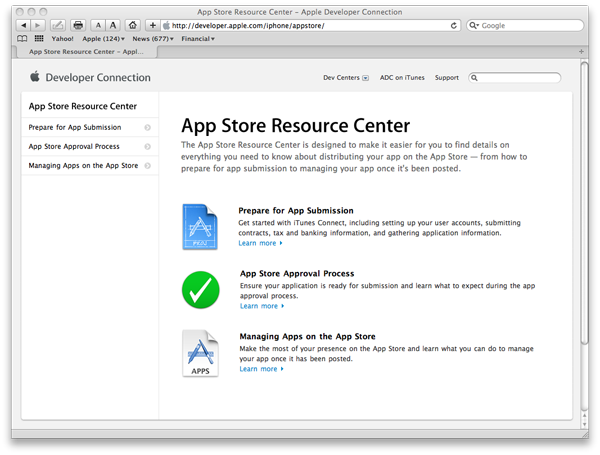Click the App Store Resource Center sidebar title
Screen dimensions: 600x455
coord(83,106)
